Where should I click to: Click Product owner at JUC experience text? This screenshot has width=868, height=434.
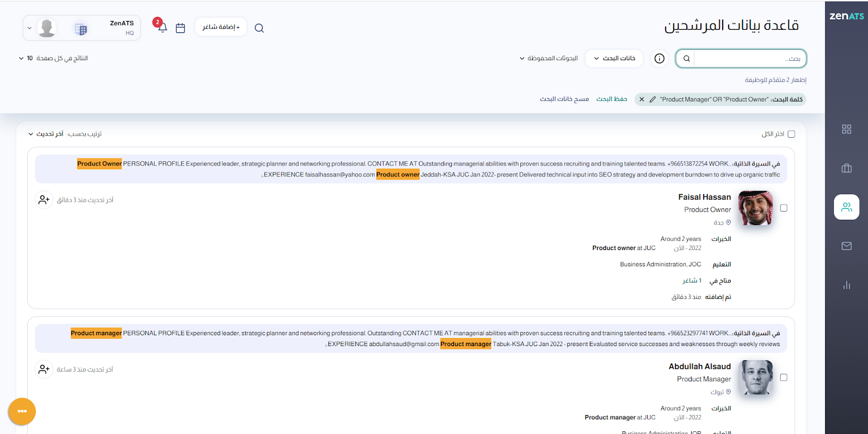[x=624, y=248]
